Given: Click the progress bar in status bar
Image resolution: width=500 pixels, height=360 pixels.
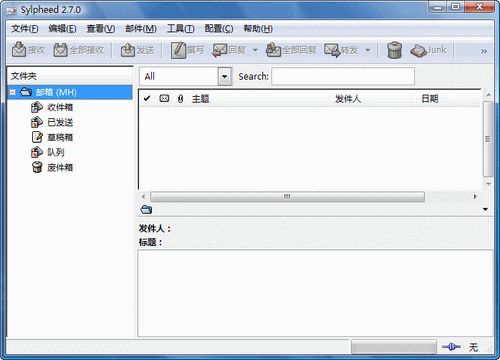Looking at the screenshot, I should tap(394, 347).
